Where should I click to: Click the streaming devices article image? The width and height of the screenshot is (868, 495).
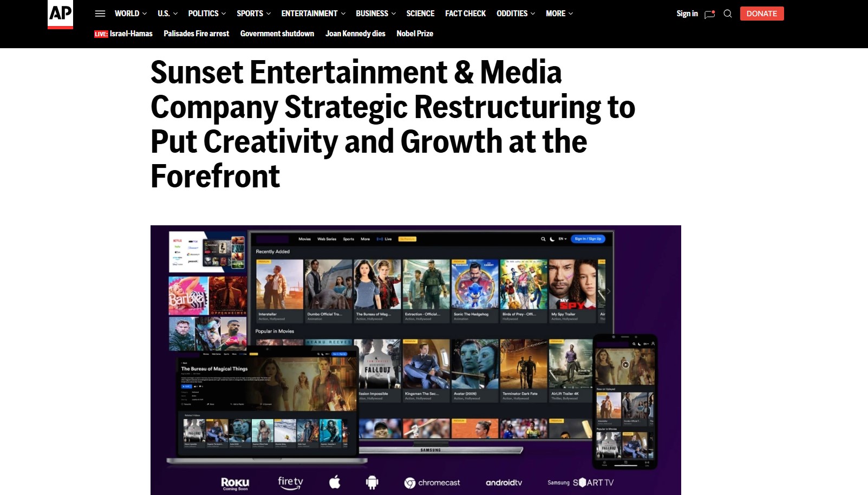point(415,360)
